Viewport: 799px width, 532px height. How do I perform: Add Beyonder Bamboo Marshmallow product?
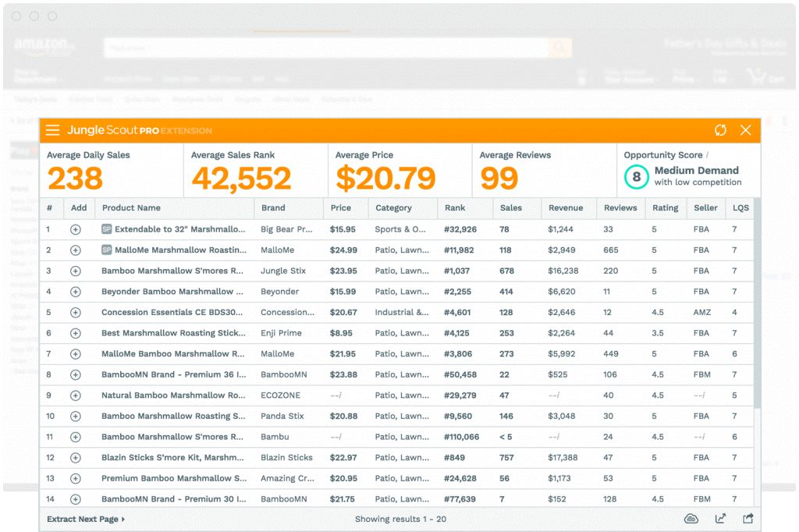pyautogui.click(x=76, y=292)
